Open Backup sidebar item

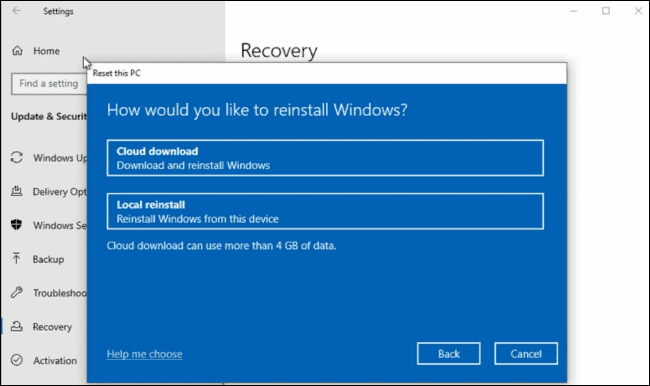[49, 259]
